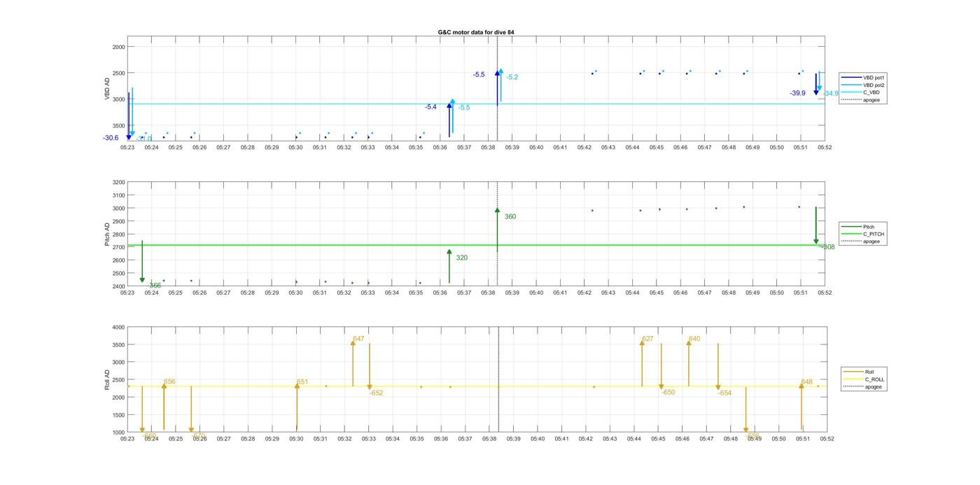Click the '647' roll value label
Viewport: 980px width, 485px height.
coord(358,339)
